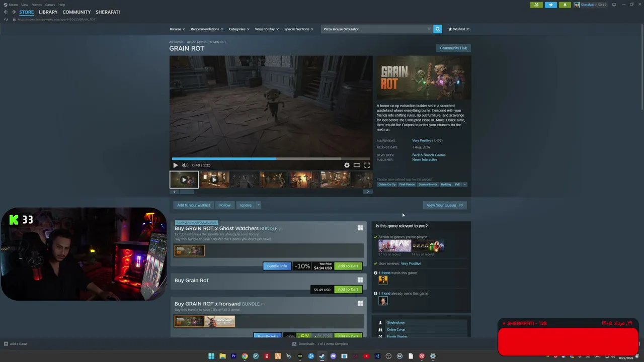644x362 pixels.
Task: Open Big Picture mode icon
Action: click(x=614, y=5)
